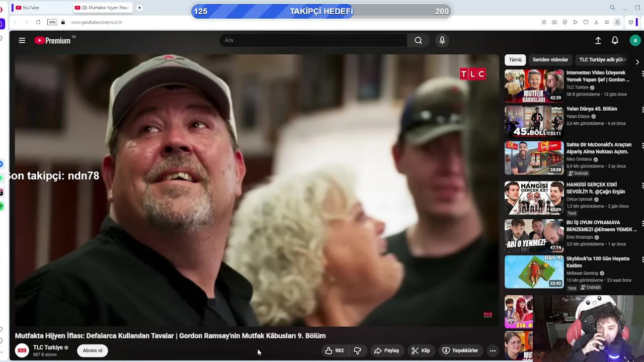
Task: Open the extensions cube icon
Action: click(630, 22)
